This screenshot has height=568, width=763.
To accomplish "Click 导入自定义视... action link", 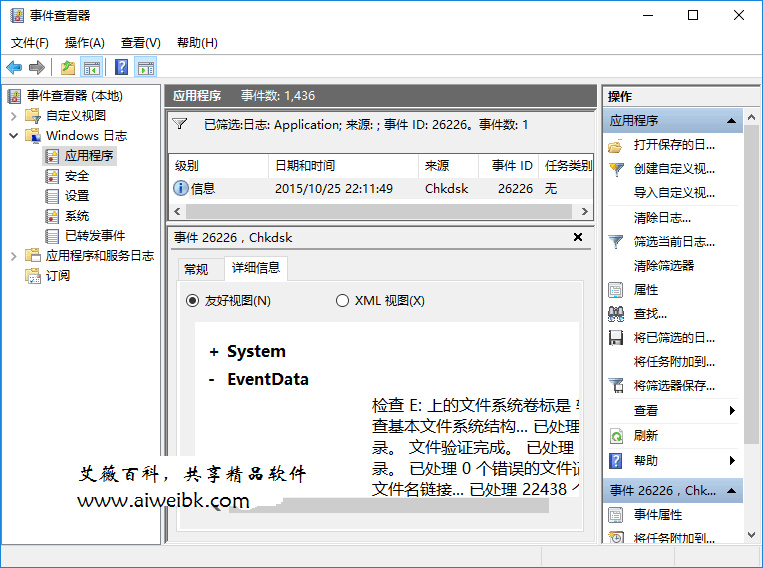I will [x=674, y=193].
